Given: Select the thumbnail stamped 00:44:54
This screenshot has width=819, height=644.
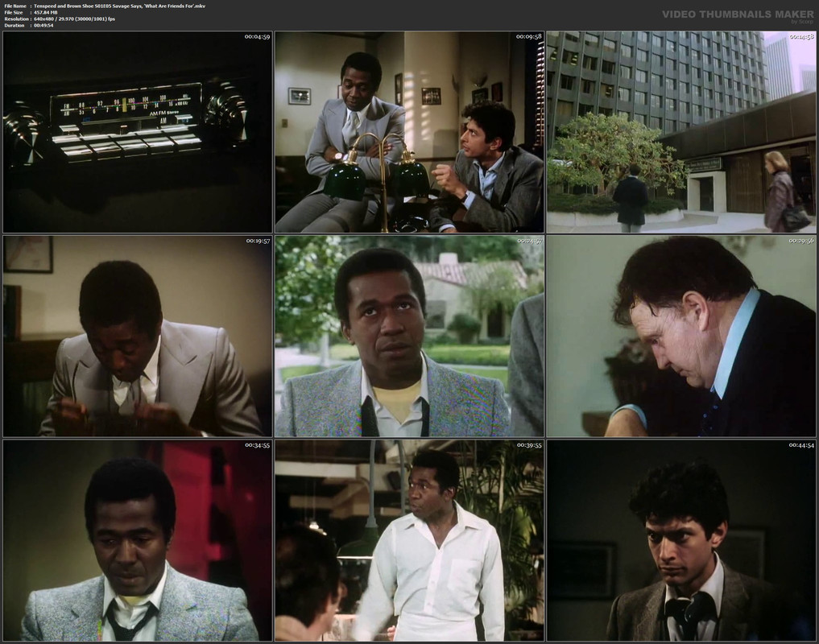Looking at the screenshot, I should pyautogui.click(x=681, y=541).
